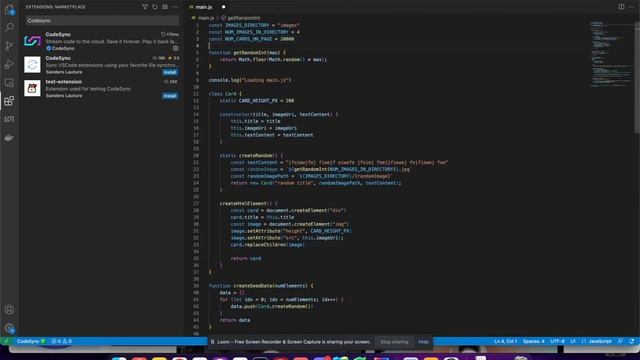Open Extensions views and more actions menu
Viewport: 640px width, 360px height.
pyautogui.click(x=175, y=7)
